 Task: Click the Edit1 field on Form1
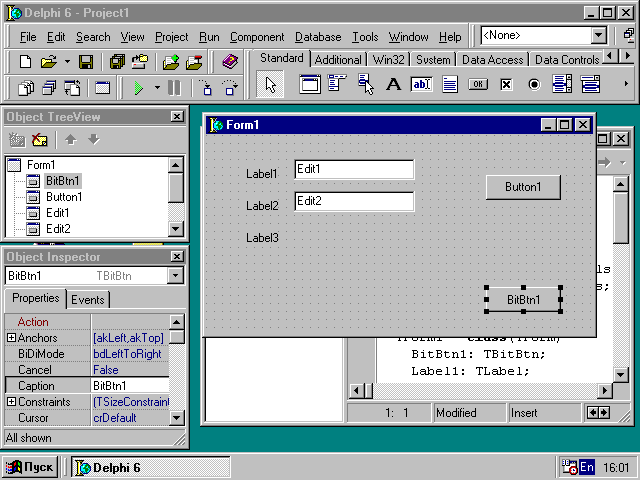tap(354, 169)
